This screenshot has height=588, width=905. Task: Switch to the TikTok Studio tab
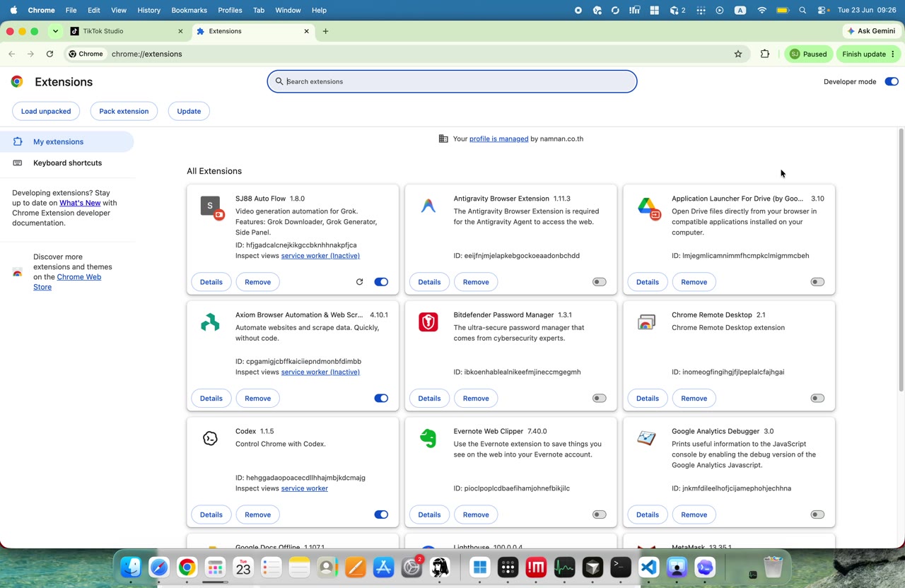point(126,31)
